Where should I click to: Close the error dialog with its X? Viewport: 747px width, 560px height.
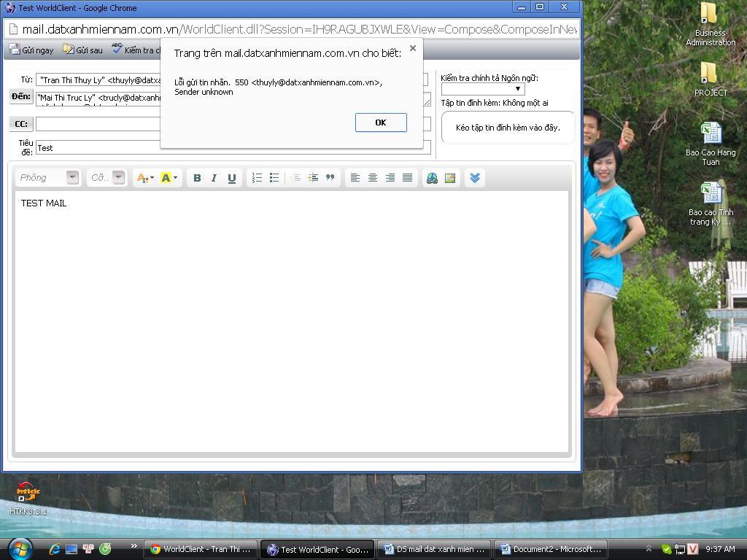click(413, 48)
